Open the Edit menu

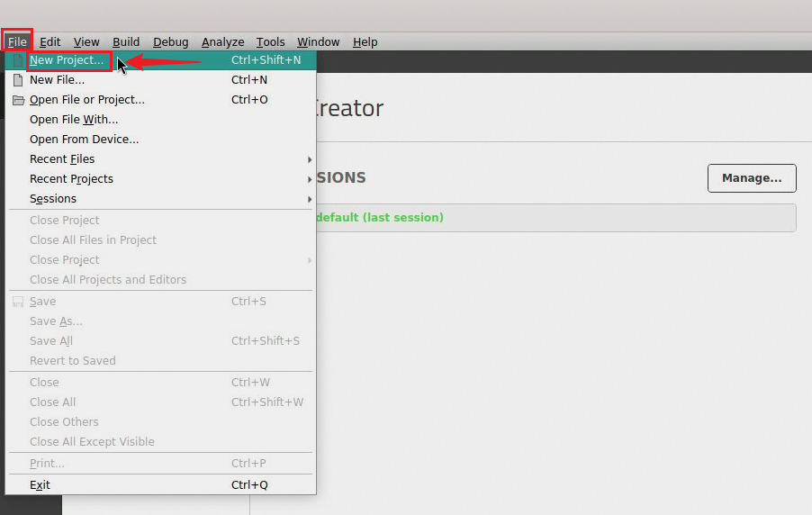point(50,42)
